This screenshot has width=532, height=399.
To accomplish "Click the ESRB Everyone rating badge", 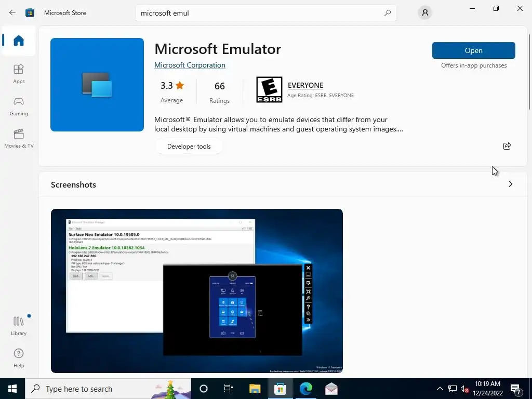I will 269,89.
